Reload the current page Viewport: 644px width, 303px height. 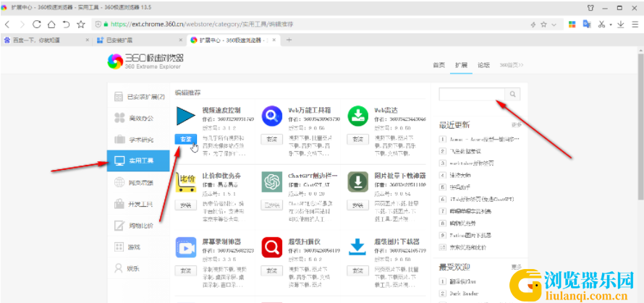(37, 24)
